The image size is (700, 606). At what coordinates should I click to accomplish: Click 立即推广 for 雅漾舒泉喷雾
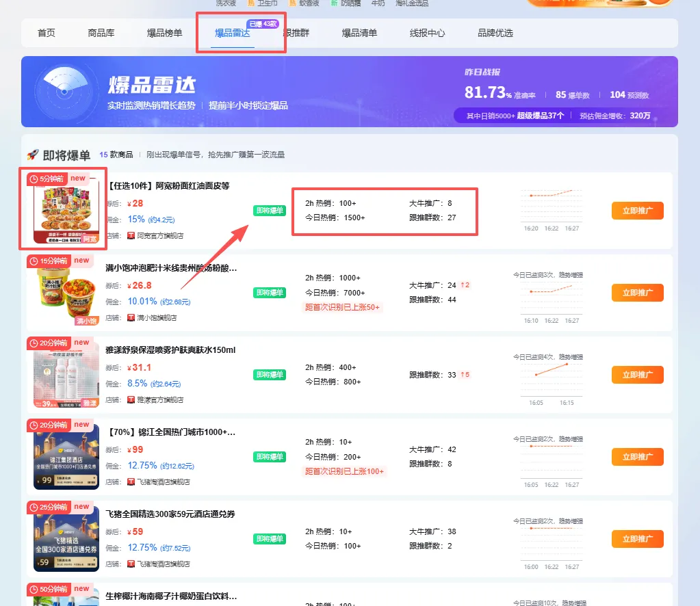click(638, 375)
